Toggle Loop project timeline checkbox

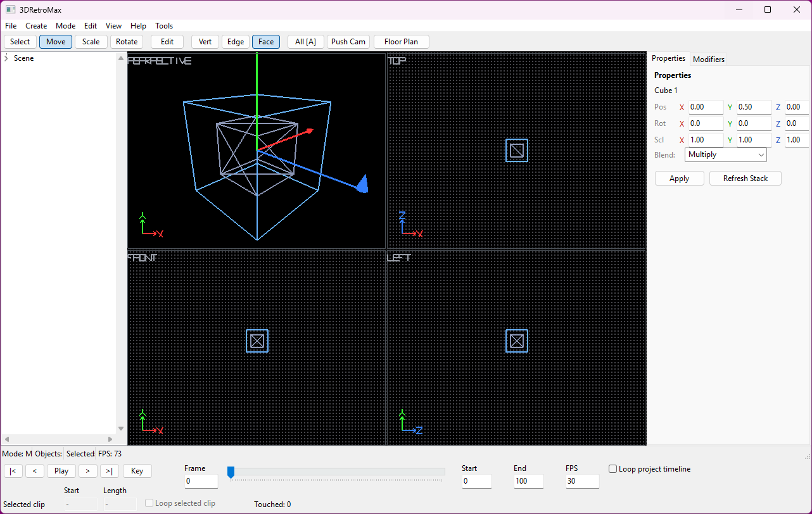(x=613, y=469)
